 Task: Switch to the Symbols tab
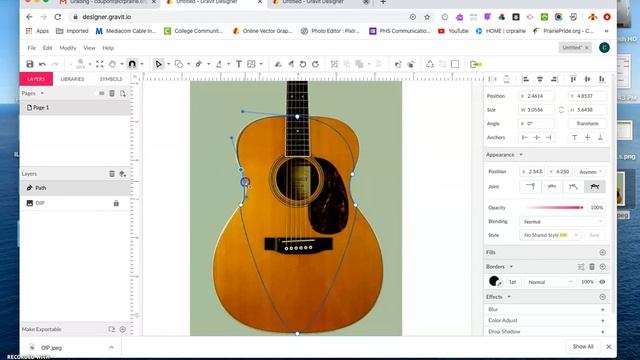(111, 79)
